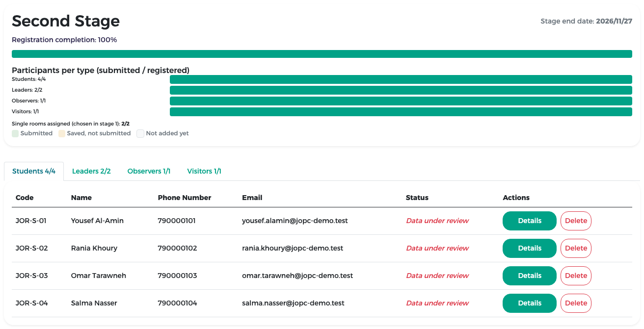Delete participant Yousef Al-Amin
The width and height of the screenshot is (644, 329).
(576, 221)
